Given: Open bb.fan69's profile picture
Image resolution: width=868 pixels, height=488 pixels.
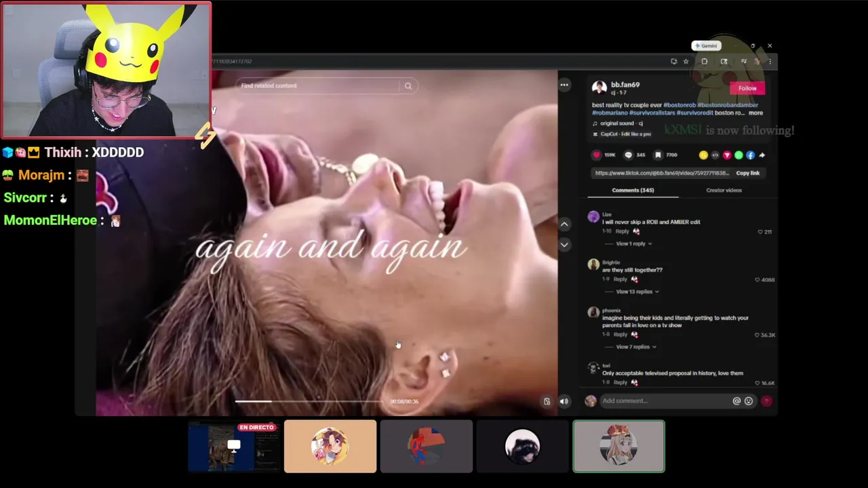Looking at the screenshot, I should coord(599,87).
